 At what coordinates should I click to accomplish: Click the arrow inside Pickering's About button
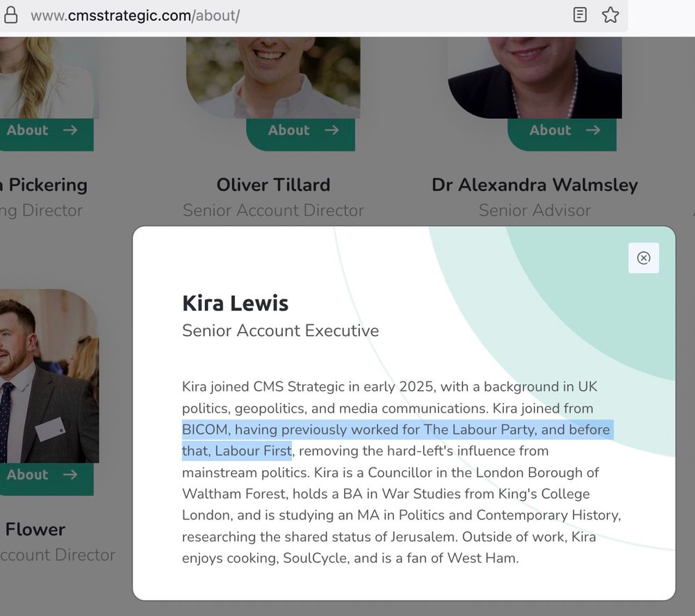click(x=71, y=130)
